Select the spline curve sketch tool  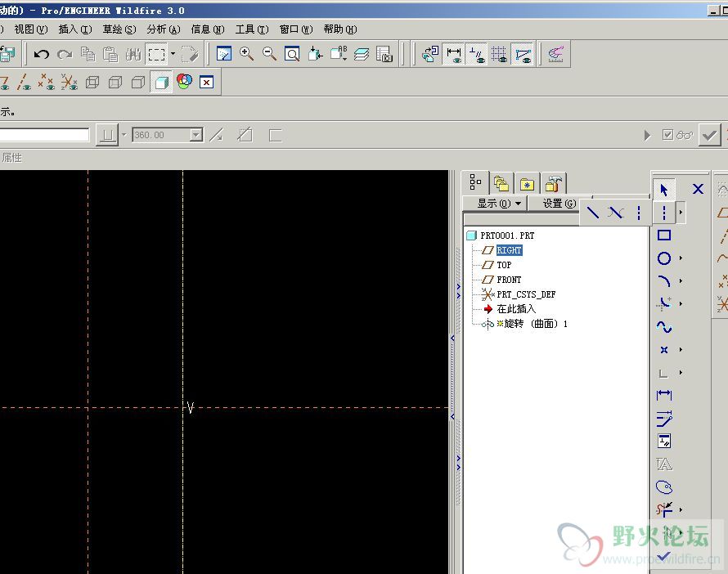tap(664, 327)
